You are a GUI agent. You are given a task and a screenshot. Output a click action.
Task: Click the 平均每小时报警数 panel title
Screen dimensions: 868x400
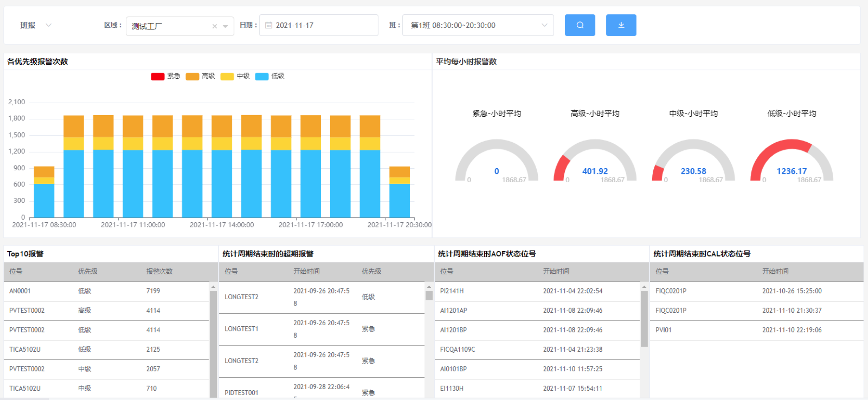pos(466,62)
